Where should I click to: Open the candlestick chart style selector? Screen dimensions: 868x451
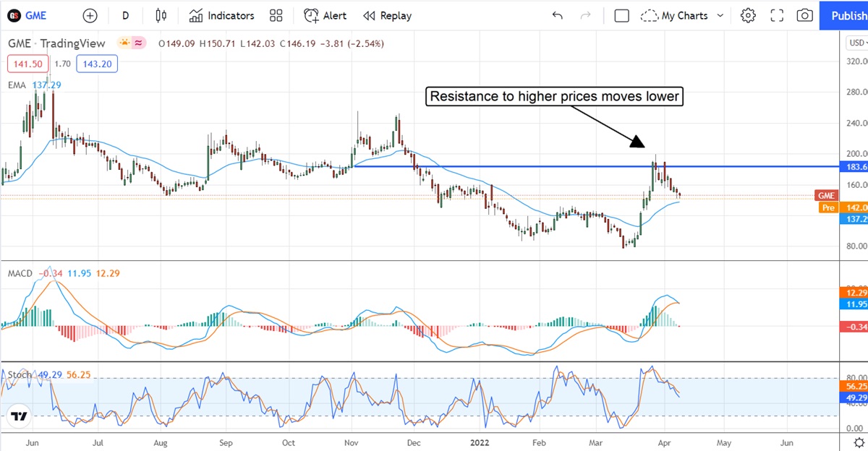point(161,15)
